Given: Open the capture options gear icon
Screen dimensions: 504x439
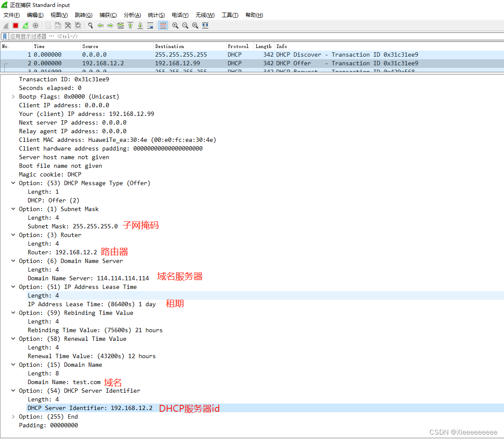Looking at the screenshot, I should pos(36,25).
